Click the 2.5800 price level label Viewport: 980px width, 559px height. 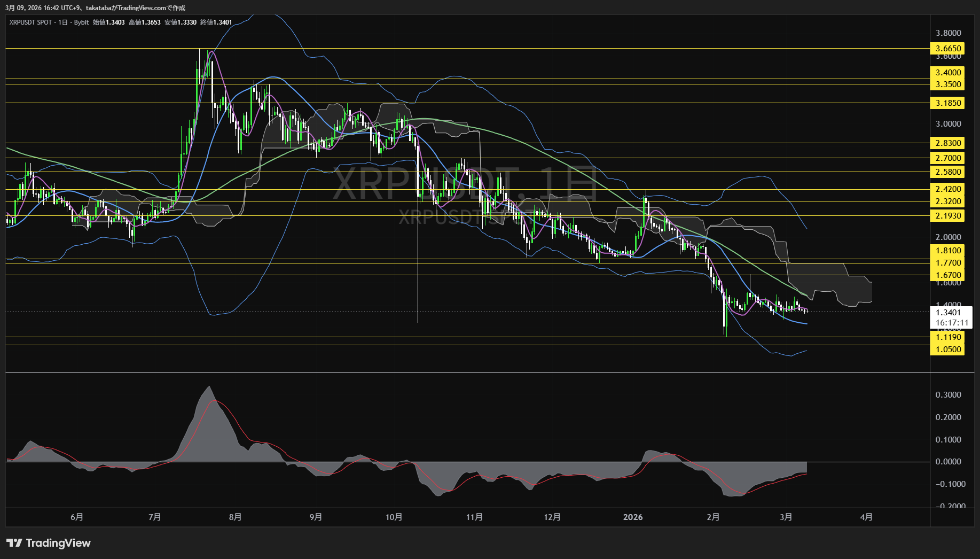click(x=948, y=172)
